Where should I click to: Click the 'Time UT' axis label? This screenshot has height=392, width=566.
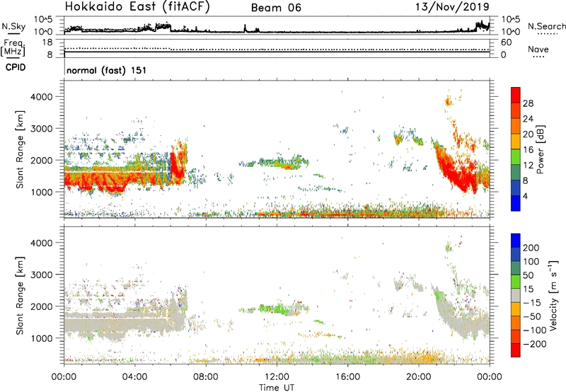277,387
